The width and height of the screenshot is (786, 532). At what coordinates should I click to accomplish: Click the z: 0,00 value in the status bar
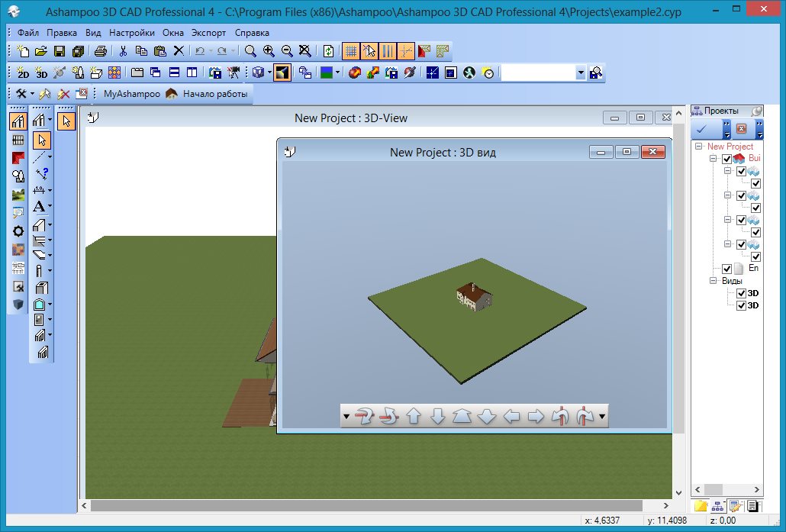[x=723, y=521]
